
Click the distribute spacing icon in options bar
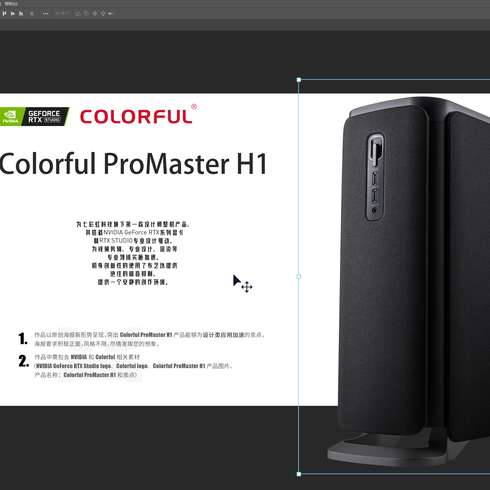click(32, 14)
